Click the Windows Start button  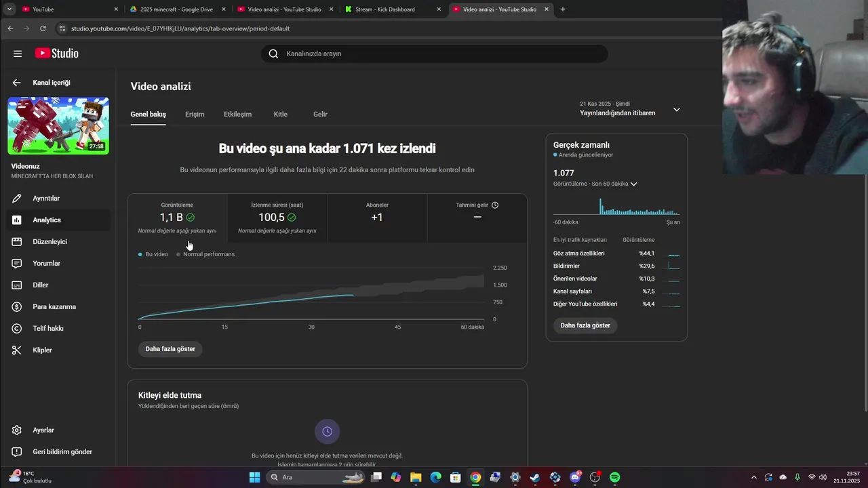tap(255, 477)
